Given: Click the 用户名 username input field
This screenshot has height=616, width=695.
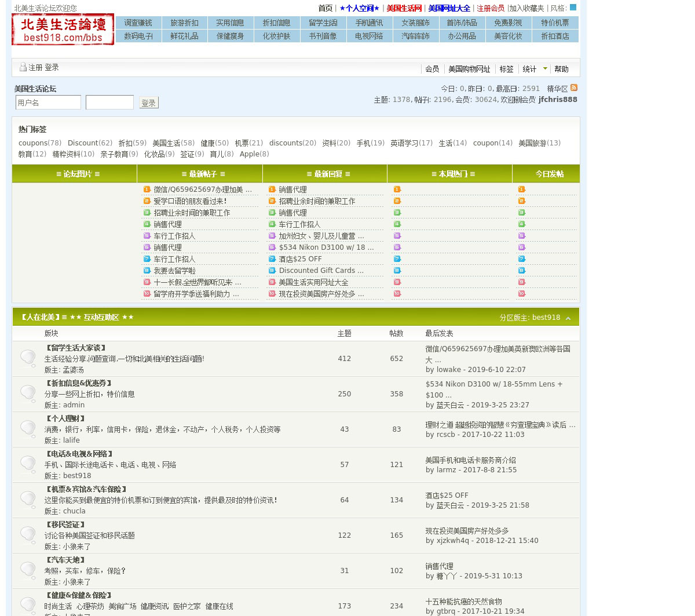Looking at the screenshot, I should (48, 103).
